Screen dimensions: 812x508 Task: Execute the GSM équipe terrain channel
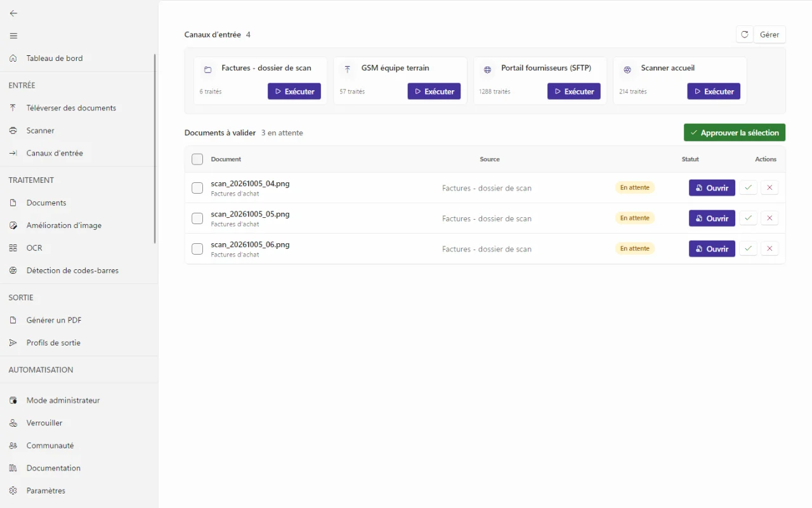click(434, 91)
